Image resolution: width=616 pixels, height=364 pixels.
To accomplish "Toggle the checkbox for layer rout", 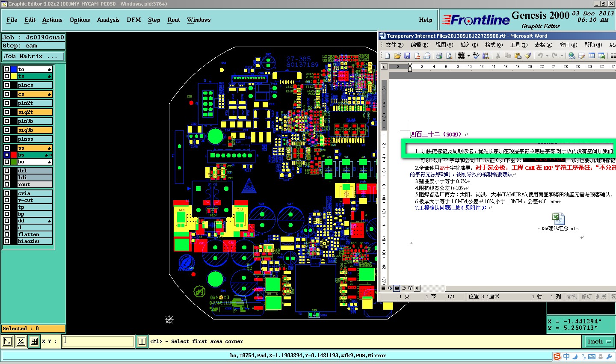I will tap(7, 184).
